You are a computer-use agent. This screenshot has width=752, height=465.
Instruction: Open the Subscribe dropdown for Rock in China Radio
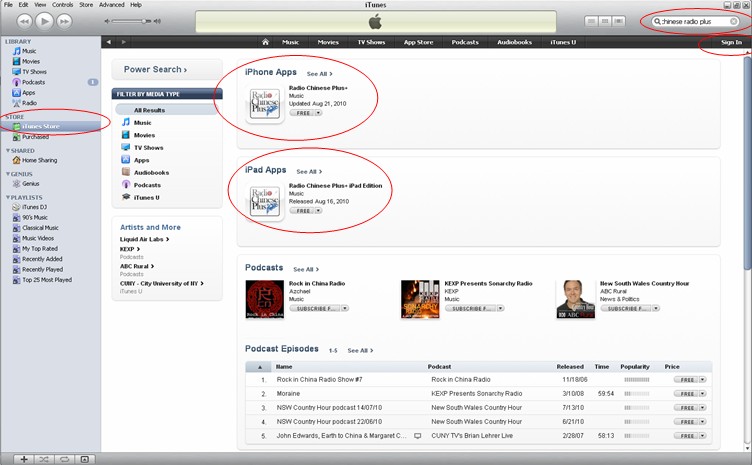pyautogui.click(x=345, y=308)
